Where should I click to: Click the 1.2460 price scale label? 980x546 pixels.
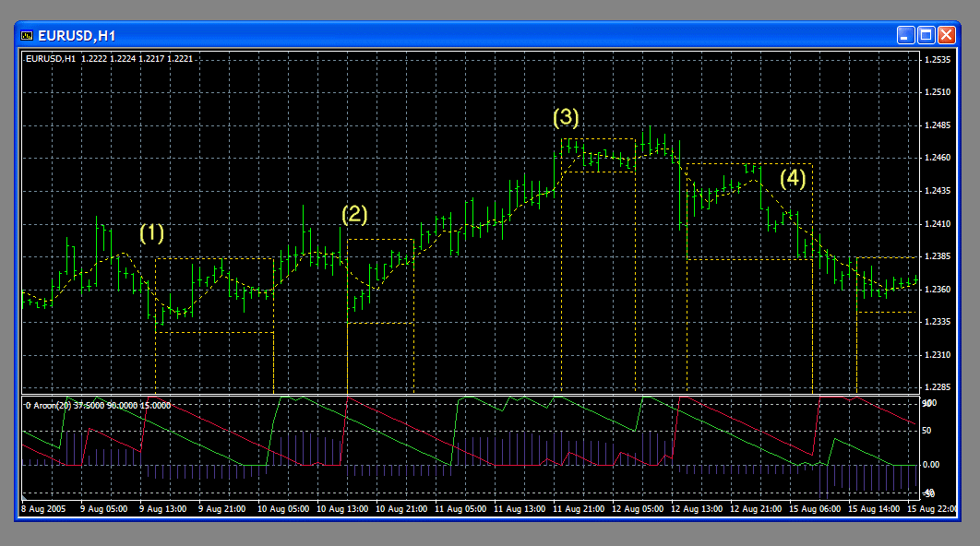938,159
